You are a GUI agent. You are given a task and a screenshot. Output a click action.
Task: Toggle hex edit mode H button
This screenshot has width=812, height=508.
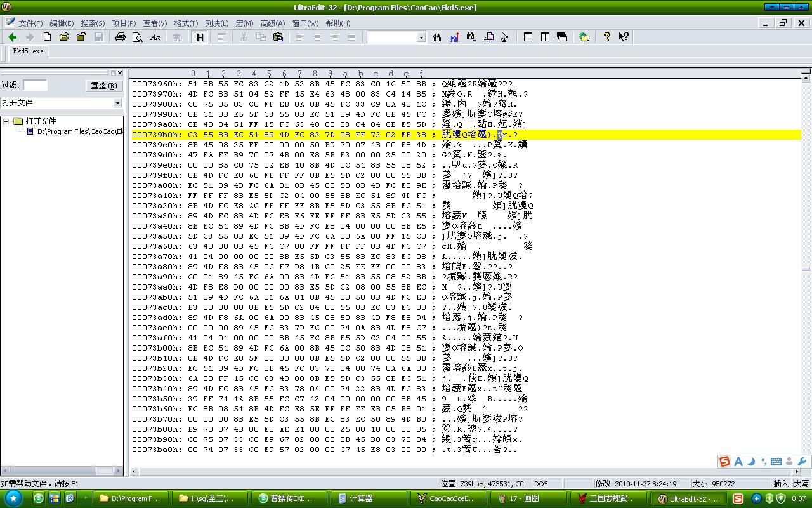click(x=200, y=37)
